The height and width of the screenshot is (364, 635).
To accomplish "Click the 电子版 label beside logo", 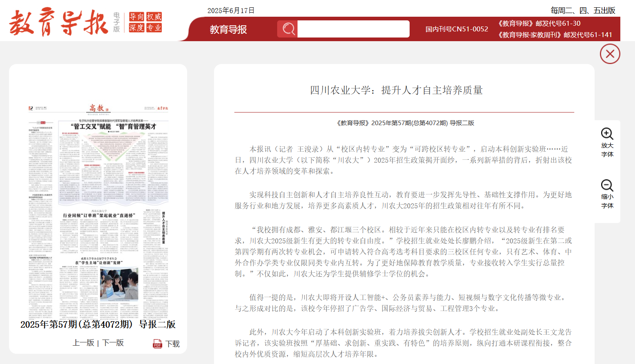I will coord(117,22).
